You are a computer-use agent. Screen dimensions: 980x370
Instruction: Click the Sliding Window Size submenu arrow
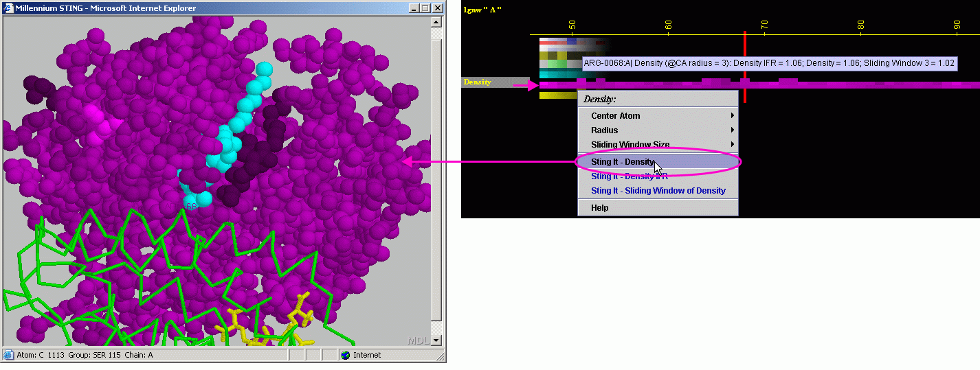click(733, 145)
